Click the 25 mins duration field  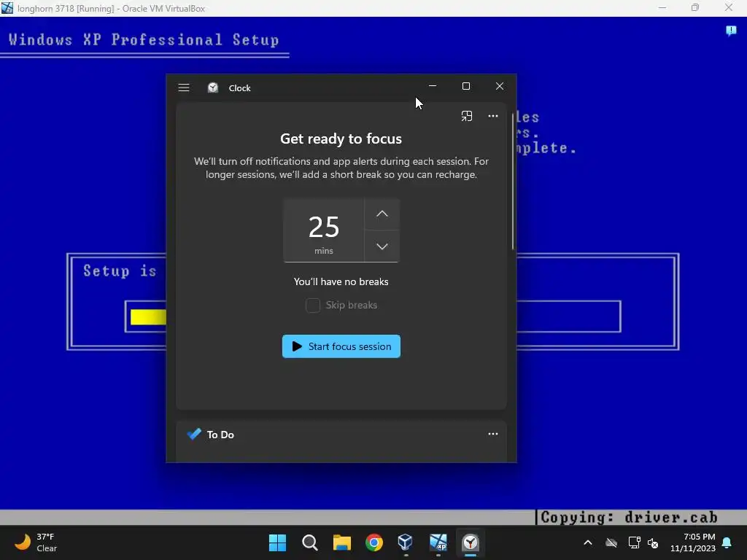324,230
